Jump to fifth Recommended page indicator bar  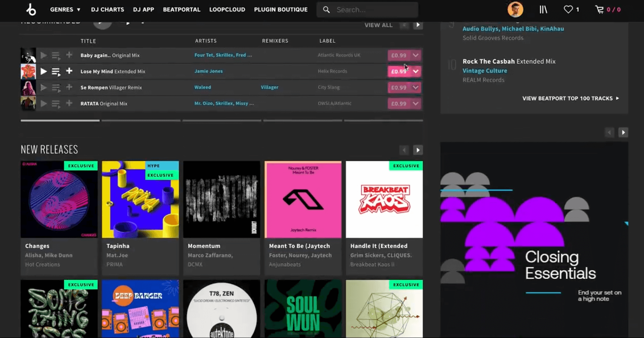pyautogui.click(x=383, y=120)
